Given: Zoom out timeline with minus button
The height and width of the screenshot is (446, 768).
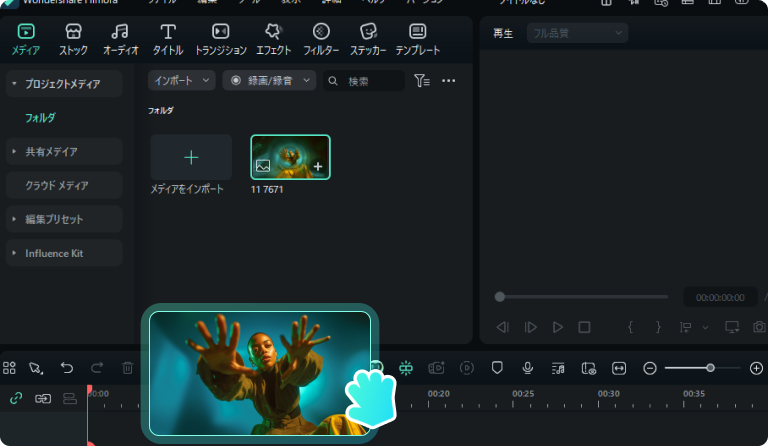Looking at the screenshot, I should coord(650,368).
